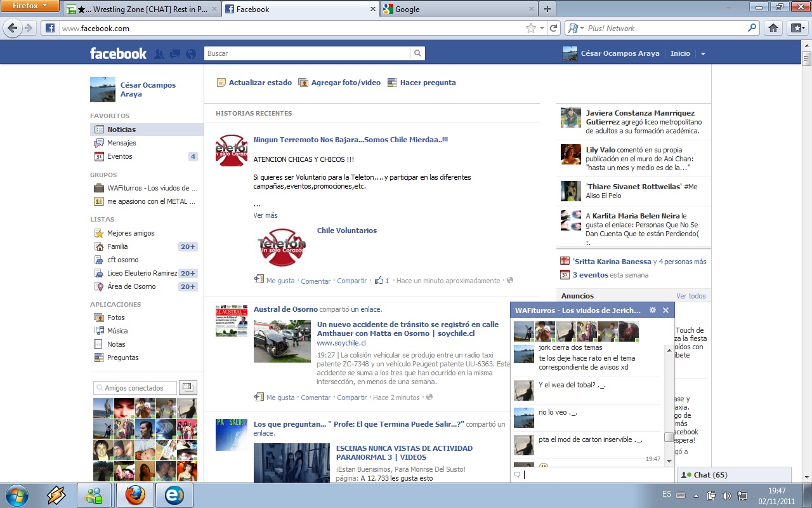The image size is (812, 508).
Task: Close the WAFiturros chat window
Action: pyautogui.click(x=665, y=310)
